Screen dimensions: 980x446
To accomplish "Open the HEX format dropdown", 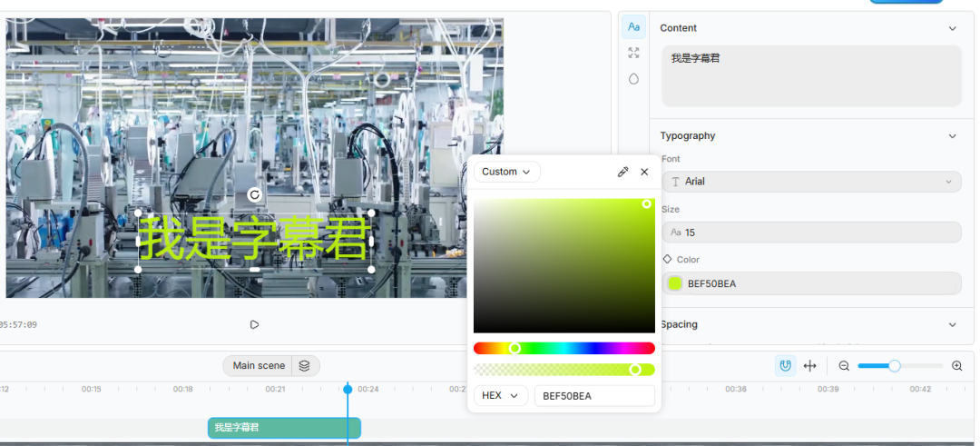I will [x=501, y=396].
